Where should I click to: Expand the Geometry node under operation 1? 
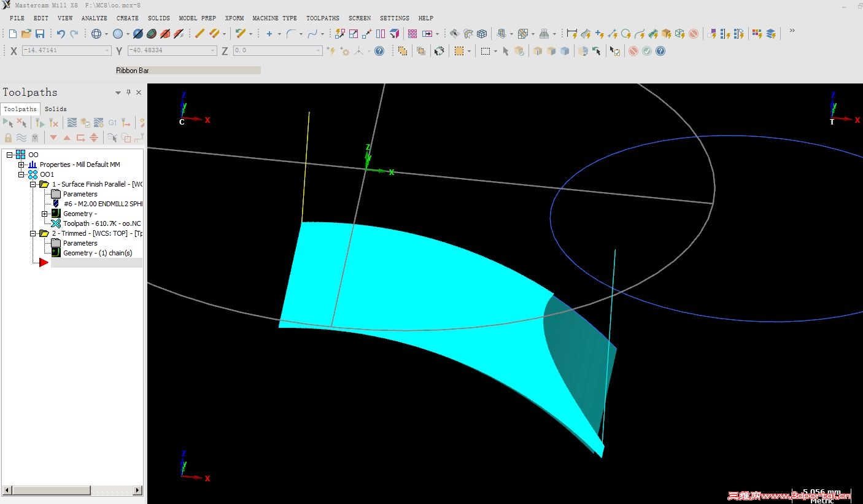[44, 214]
